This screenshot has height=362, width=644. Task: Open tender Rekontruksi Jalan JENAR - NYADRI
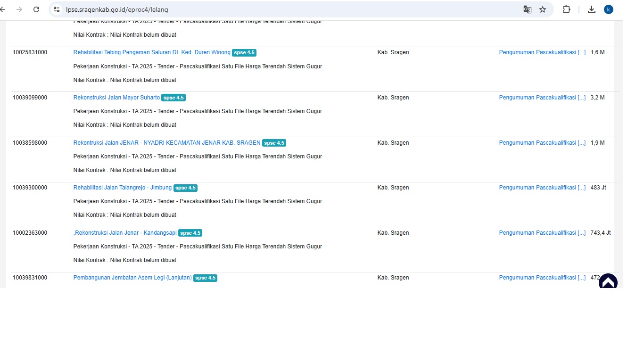167,143
